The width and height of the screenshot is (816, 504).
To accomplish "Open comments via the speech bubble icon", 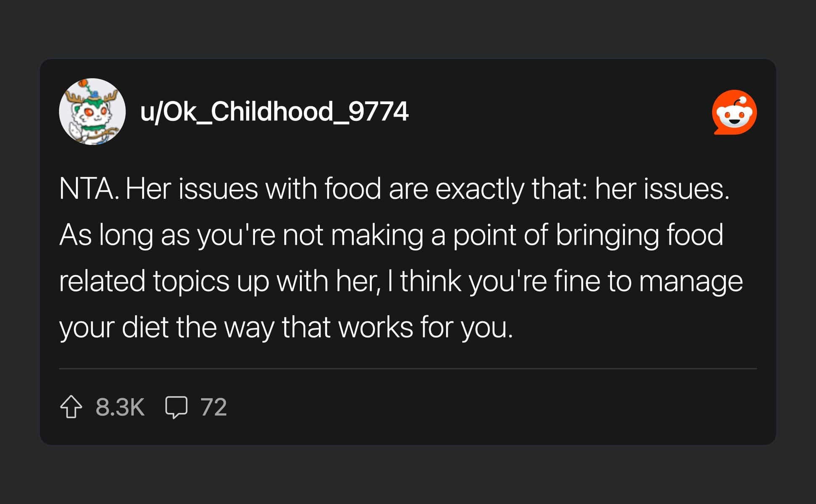I will click(x=176, y=407).
